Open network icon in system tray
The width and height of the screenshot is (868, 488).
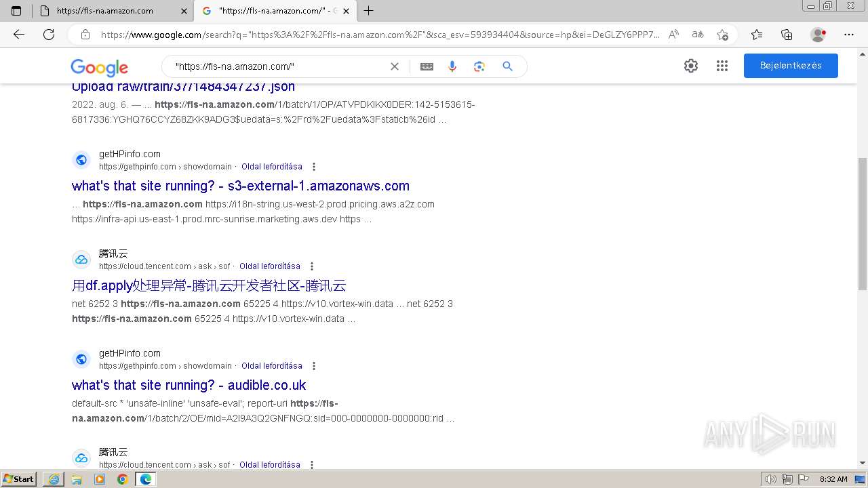[787, 479]
